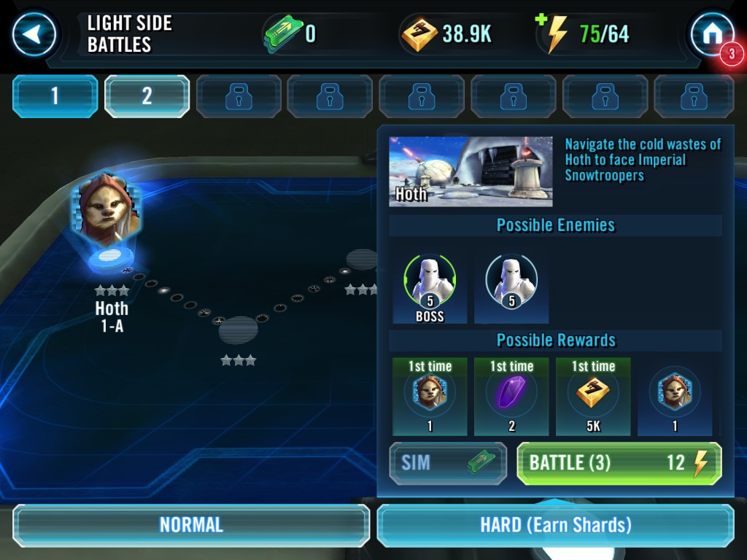Tap the purple crystal reward
Viewport: 747px width, 560px height.
(x=511, y=396)
